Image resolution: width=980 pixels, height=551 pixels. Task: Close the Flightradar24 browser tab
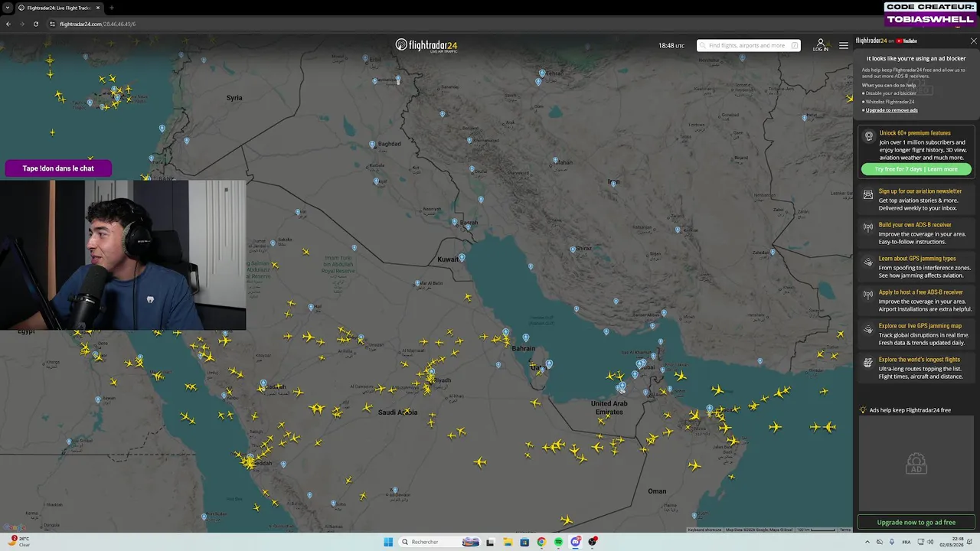pyautogui.click(x=98, y=8)
